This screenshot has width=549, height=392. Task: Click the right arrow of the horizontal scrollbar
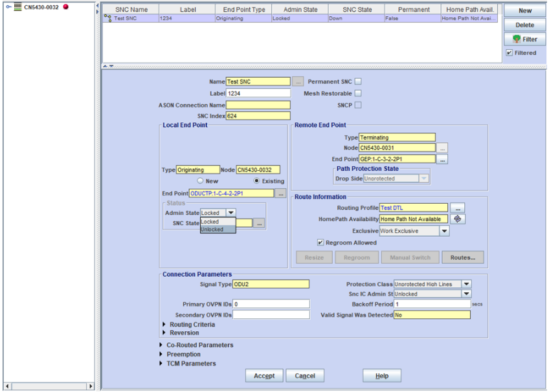91,386
